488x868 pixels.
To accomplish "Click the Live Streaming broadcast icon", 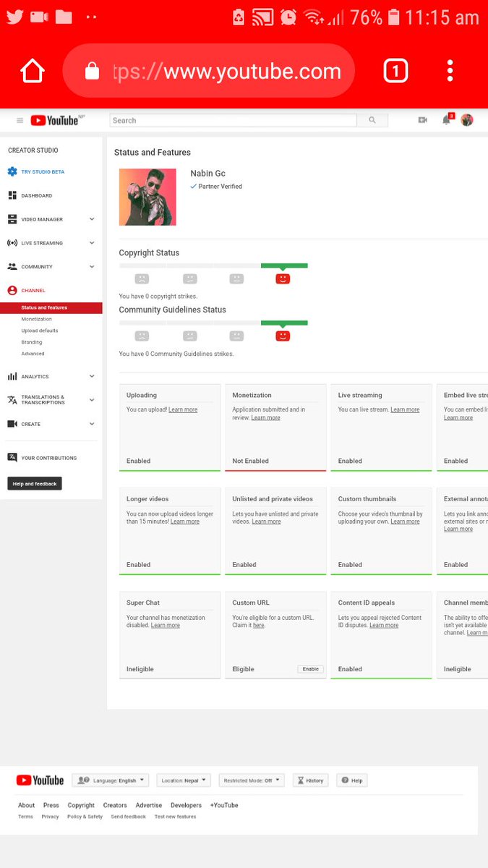I will point(12,243).
